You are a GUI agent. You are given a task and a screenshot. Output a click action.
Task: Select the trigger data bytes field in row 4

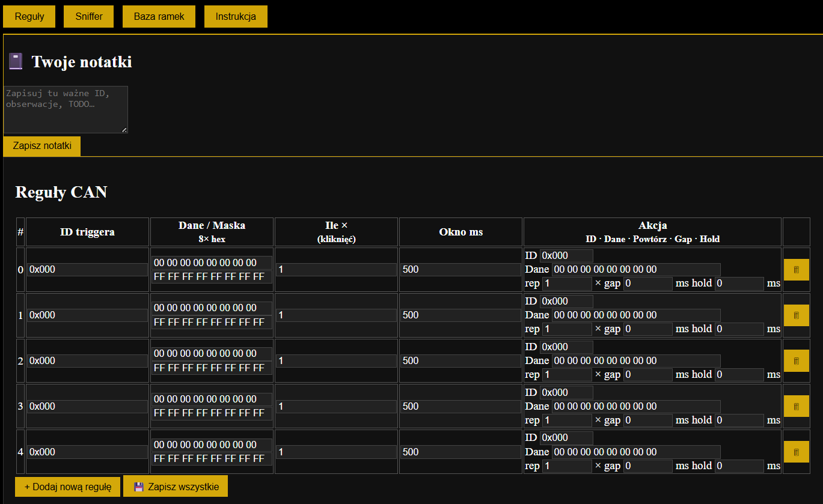[x=212, y=445]
